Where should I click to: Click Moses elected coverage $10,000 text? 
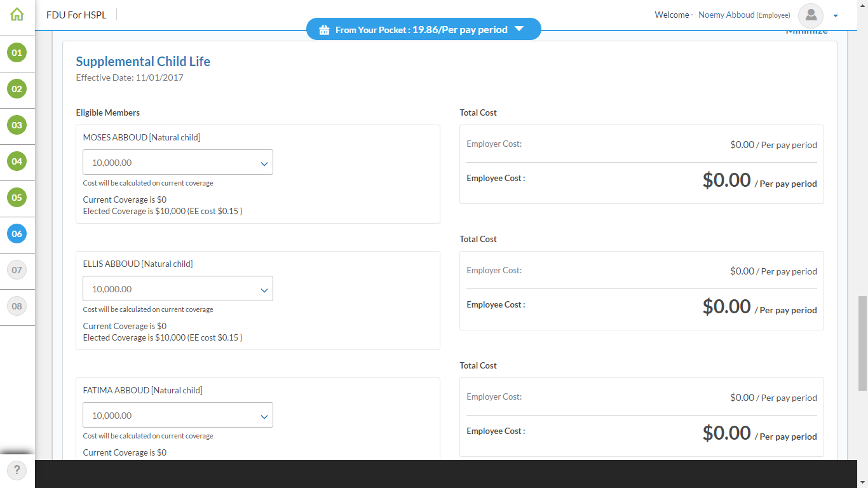coord(163,211)
